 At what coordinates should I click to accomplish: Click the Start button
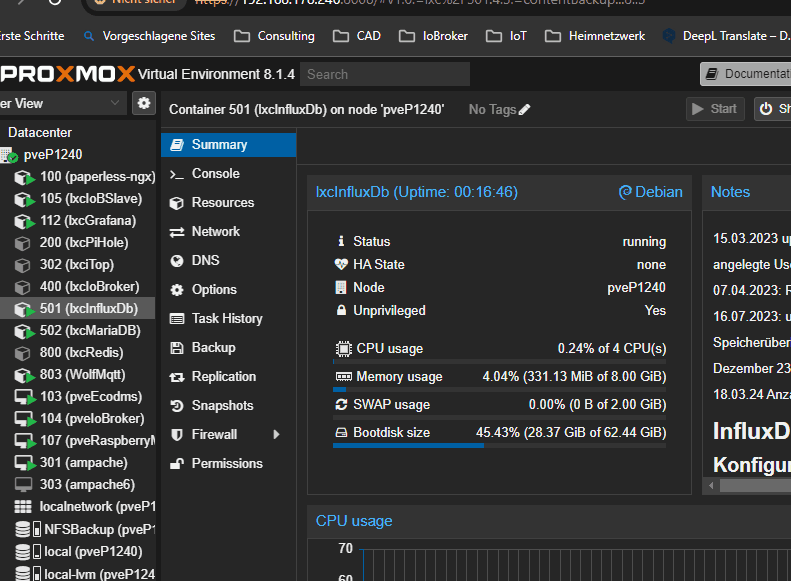tap(715, 109)
